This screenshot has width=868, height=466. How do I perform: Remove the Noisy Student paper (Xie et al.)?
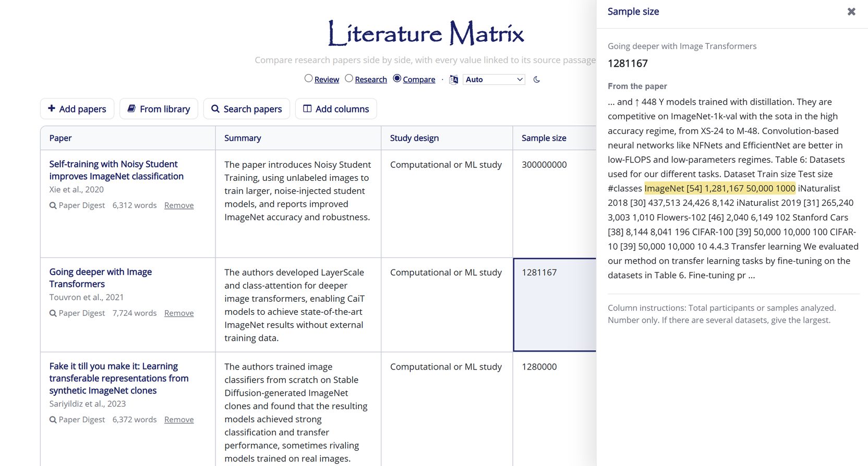click(x=179, y=205)
